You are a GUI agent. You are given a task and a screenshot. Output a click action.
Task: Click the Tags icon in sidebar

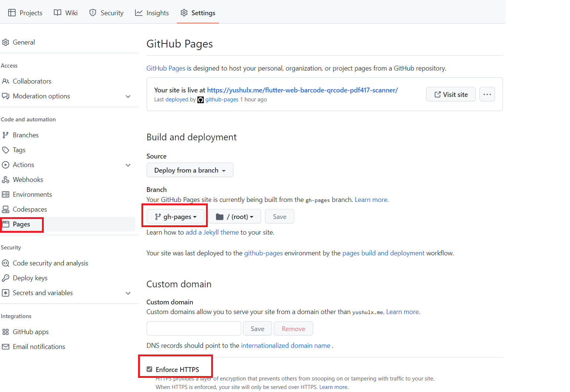tap(6, 150)
